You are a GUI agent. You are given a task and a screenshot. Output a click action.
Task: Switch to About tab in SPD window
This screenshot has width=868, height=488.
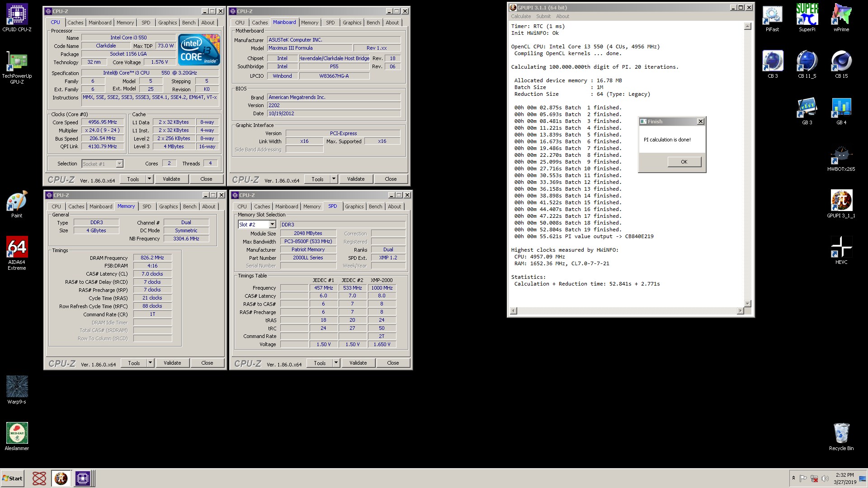pos(395,206)
